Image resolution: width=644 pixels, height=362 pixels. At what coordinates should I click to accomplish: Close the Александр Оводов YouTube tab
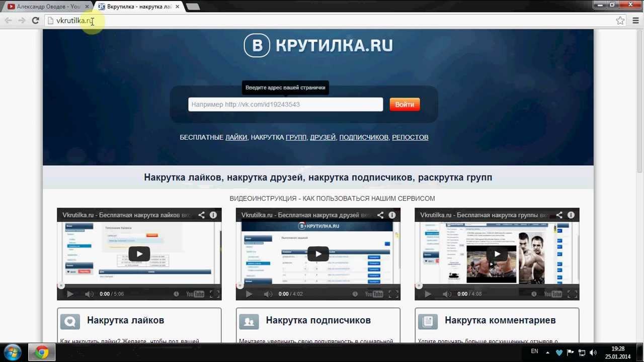click(87, 7)
